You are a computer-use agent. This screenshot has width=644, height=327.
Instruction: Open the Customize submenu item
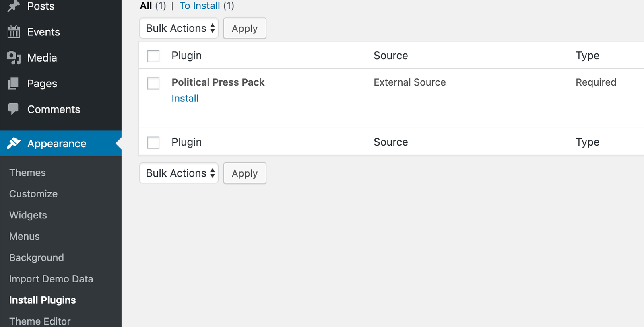[x=33, y=194]
